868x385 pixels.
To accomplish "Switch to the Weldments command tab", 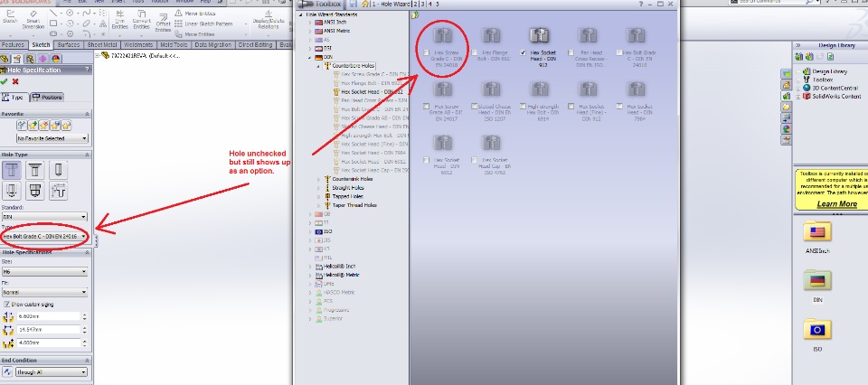I will pyautogui.click(x=138, y=45).
